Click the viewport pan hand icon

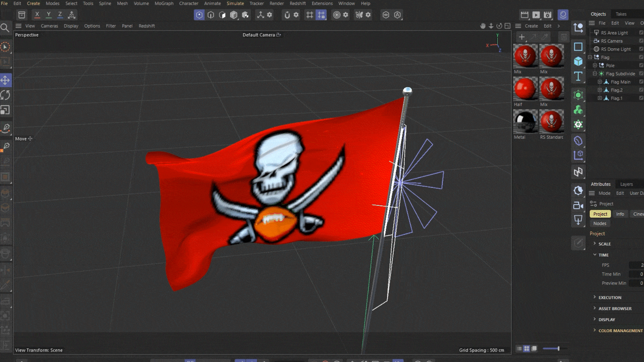pos(483,26)
